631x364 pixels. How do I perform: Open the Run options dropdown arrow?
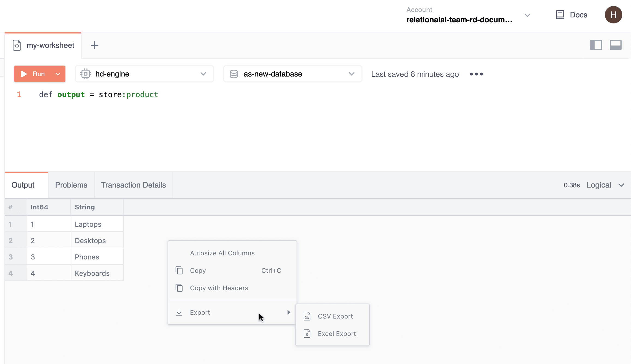[x=58, y=74]
